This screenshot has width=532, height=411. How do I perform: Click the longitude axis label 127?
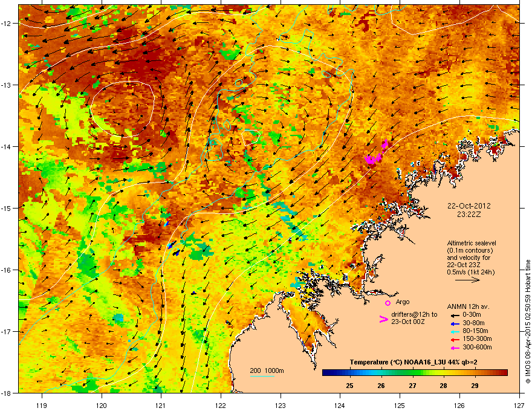(x=519, y=405)
